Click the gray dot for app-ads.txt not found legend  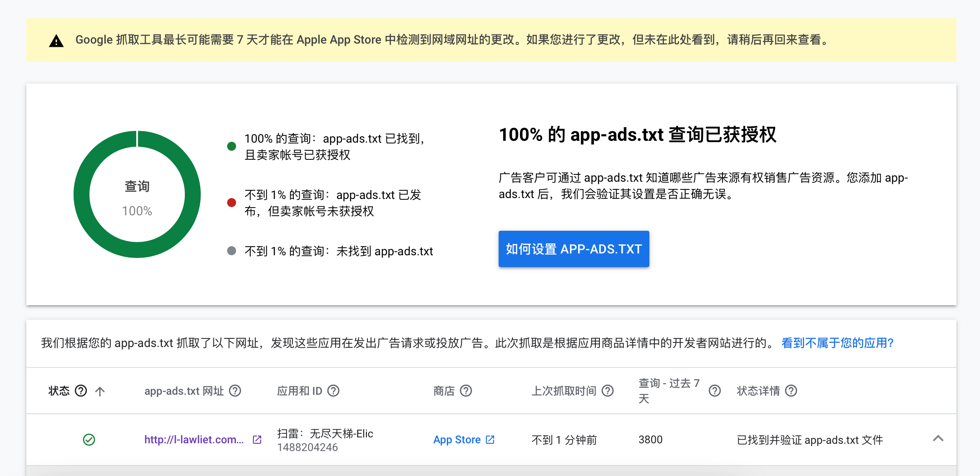[x=232, y=251]
